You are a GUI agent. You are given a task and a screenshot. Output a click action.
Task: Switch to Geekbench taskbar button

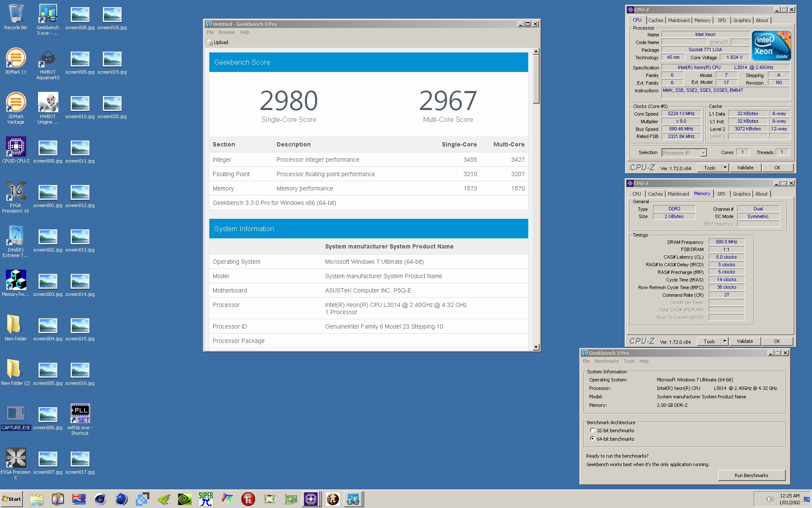click(x=353, y=499)
